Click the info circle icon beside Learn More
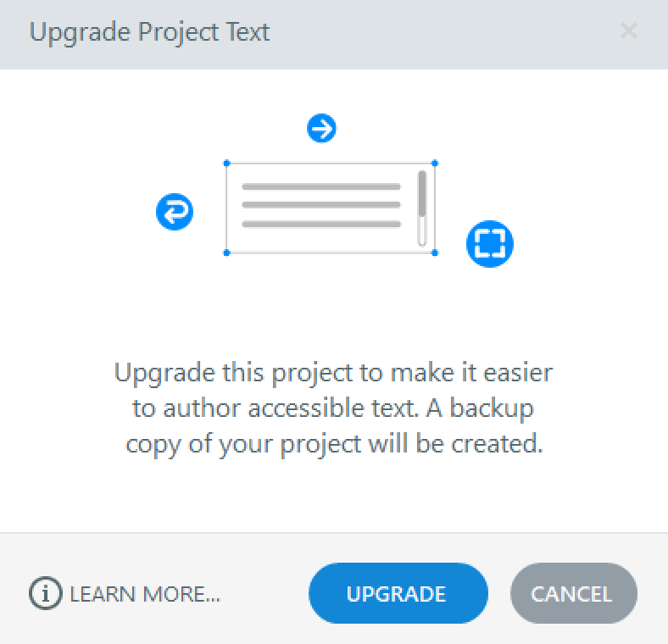The height and width of the screenshot is (644, 668). 46,594
